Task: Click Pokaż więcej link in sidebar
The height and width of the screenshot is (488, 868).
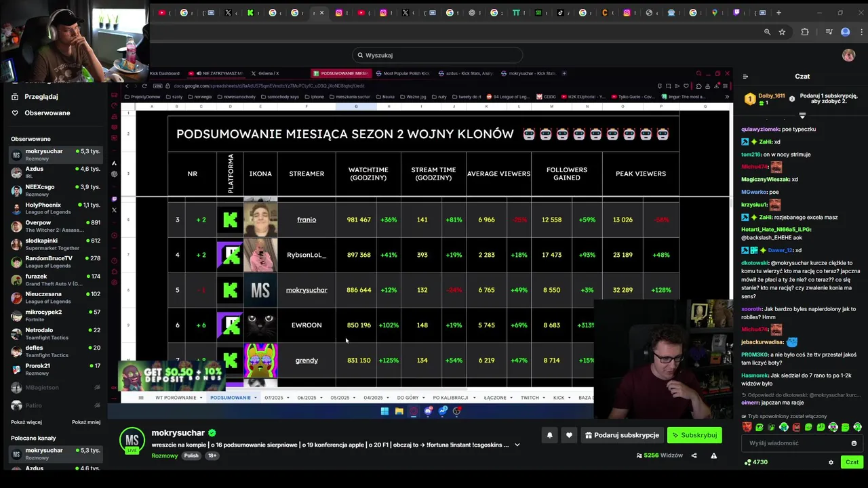Action: pyautogui.click(x=26, y=422)
